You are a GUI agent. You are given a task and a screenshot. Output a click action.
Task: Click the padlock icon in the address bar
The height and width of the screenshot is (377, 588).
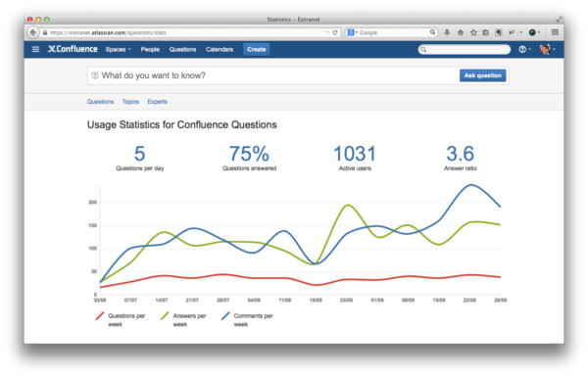45,33
